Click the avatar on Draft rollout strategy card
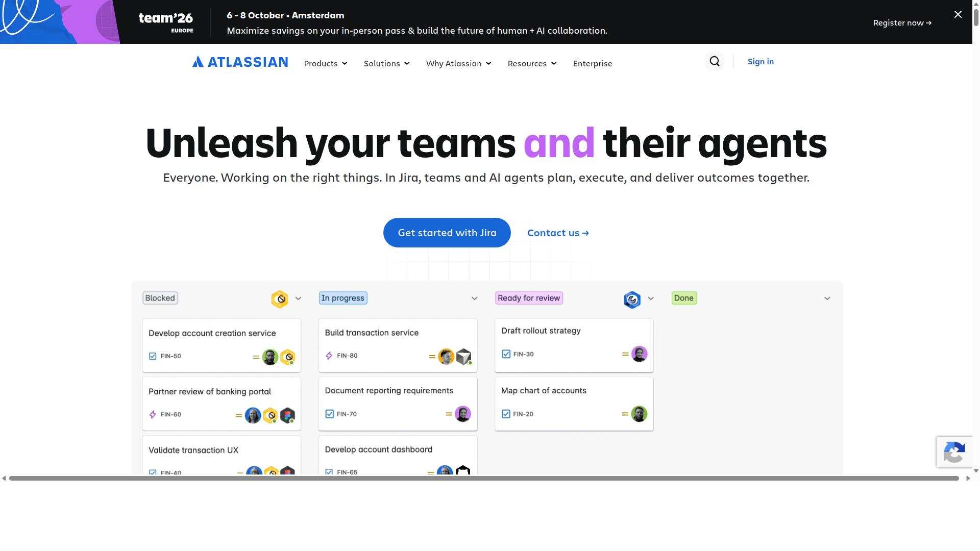The image size is (980, 551). pos(639,354)
